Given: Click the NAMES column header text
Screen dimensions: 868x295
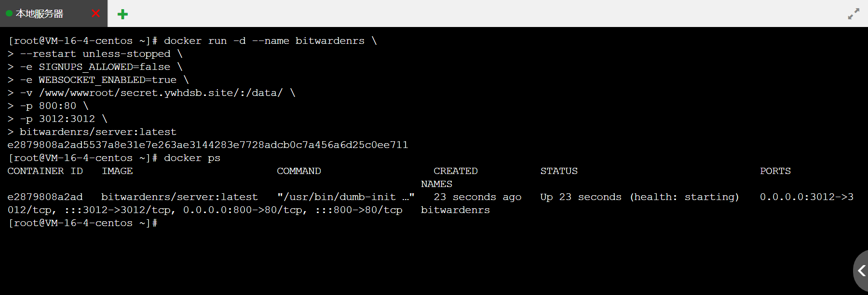Looking at the screenshot, I should coord(436,184).
